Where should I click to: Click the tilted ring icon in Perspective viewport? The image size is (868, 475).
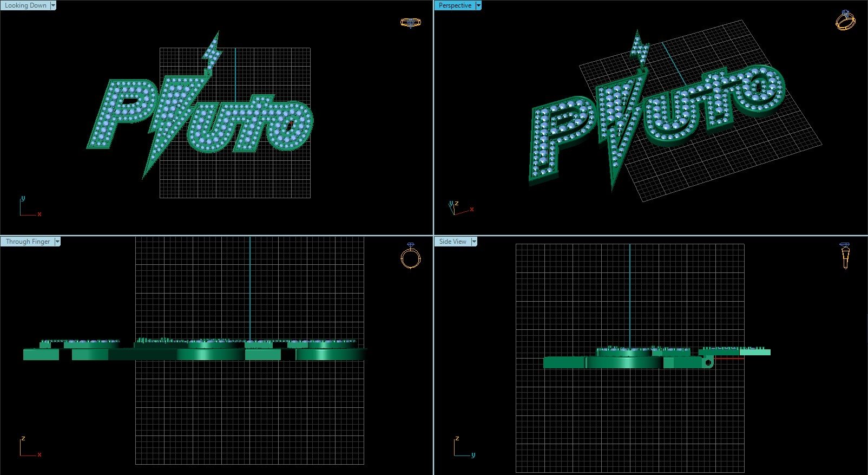point(845,20)
